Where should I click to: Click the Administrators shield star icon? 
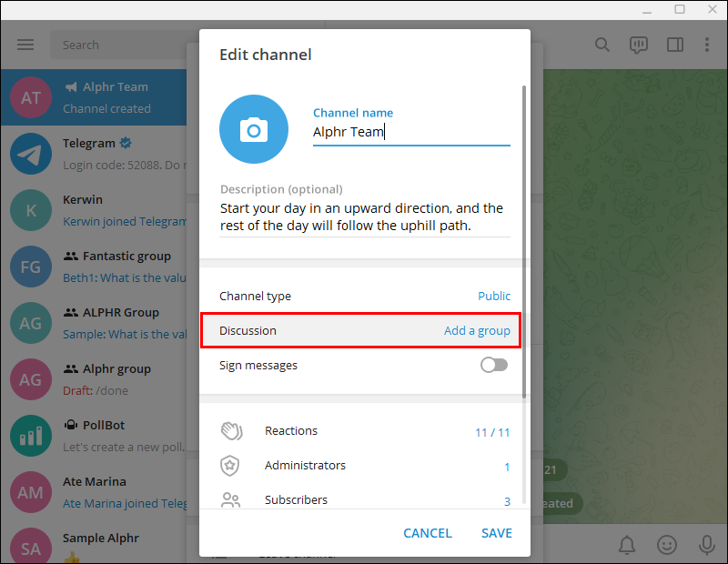click(x=230, y=466)
